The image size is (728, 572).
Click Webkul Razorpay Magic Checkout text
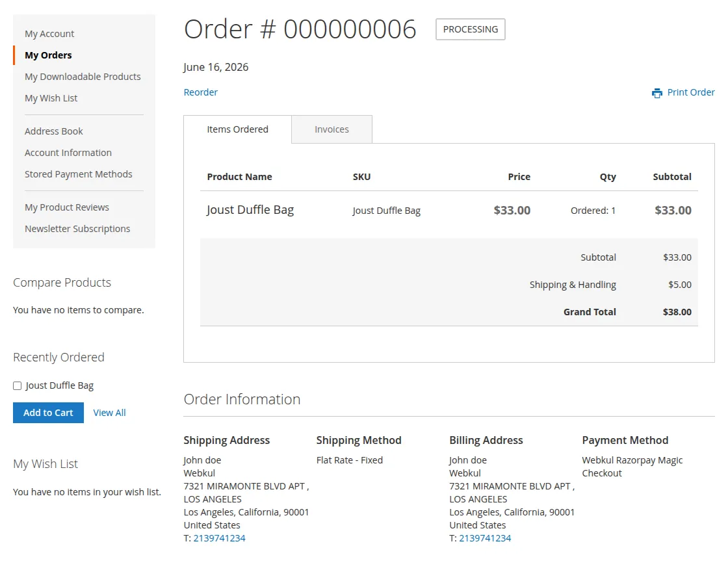(632, 467)
